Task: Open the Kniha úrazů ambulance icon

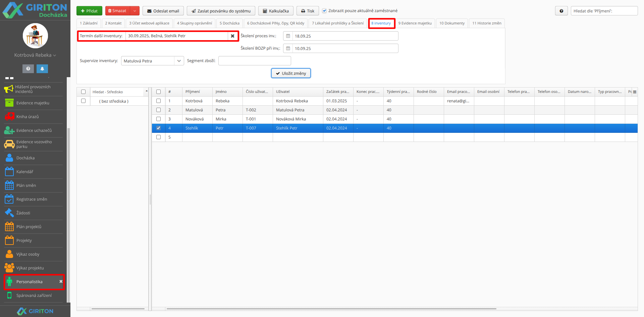Action: coord(9,117)
